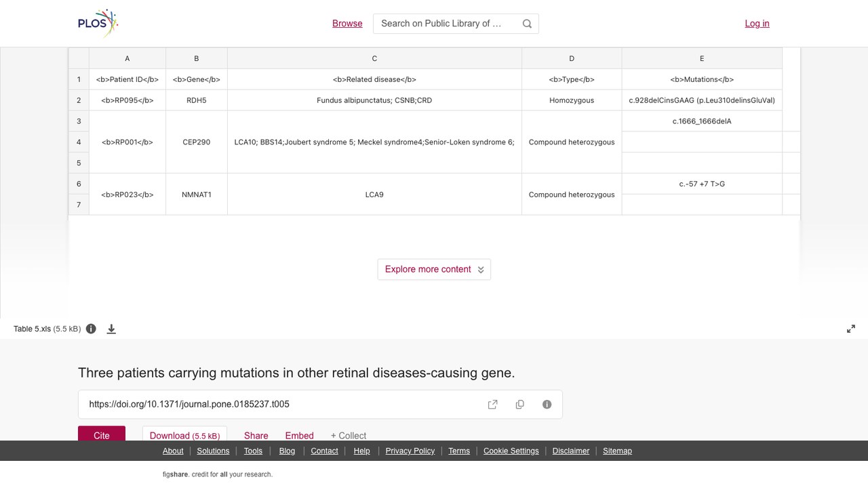Click the Cite button
The height and width of the screenshot is (488, 868).
(102, 434)
